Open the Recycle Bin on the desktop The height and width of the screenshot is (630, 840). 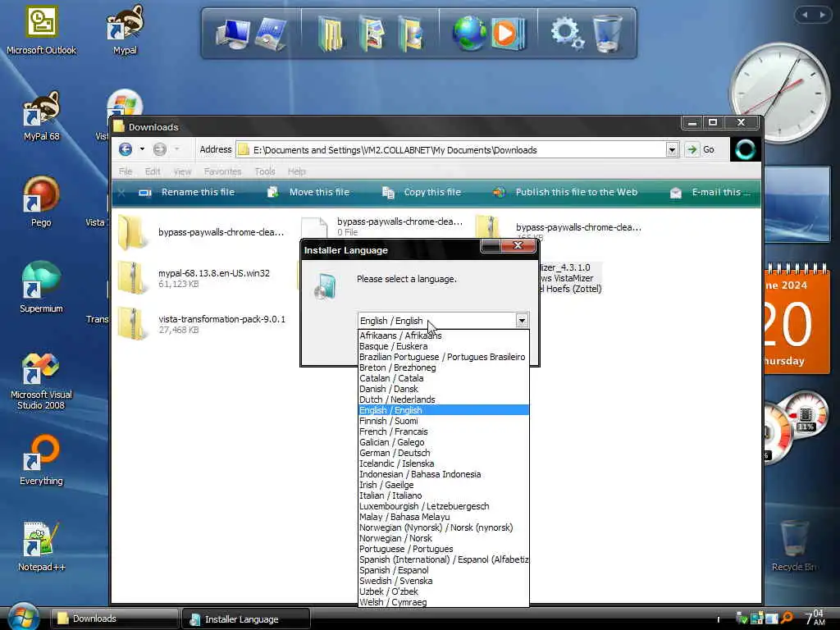(793, 546)
